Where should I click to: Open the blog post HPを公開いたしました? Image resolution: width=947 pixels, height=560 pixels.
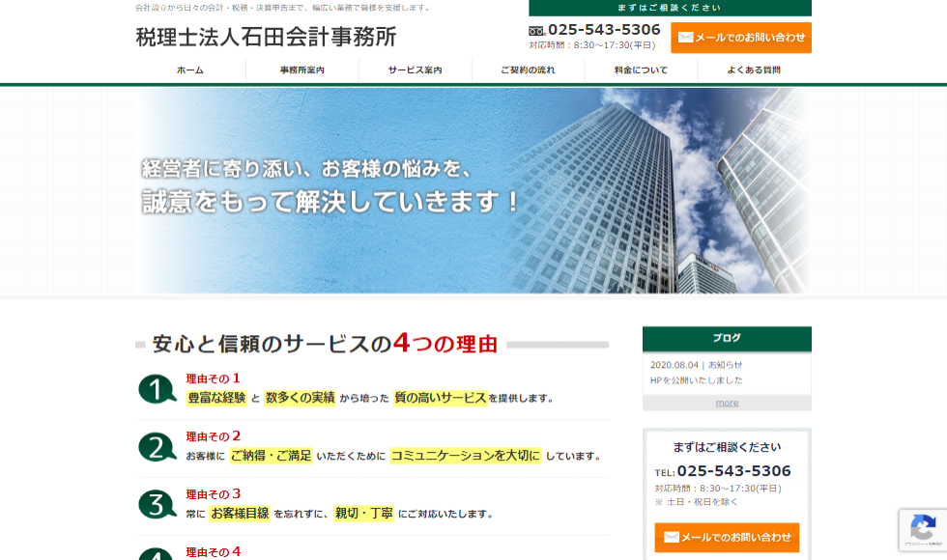(x=696, y=380)
